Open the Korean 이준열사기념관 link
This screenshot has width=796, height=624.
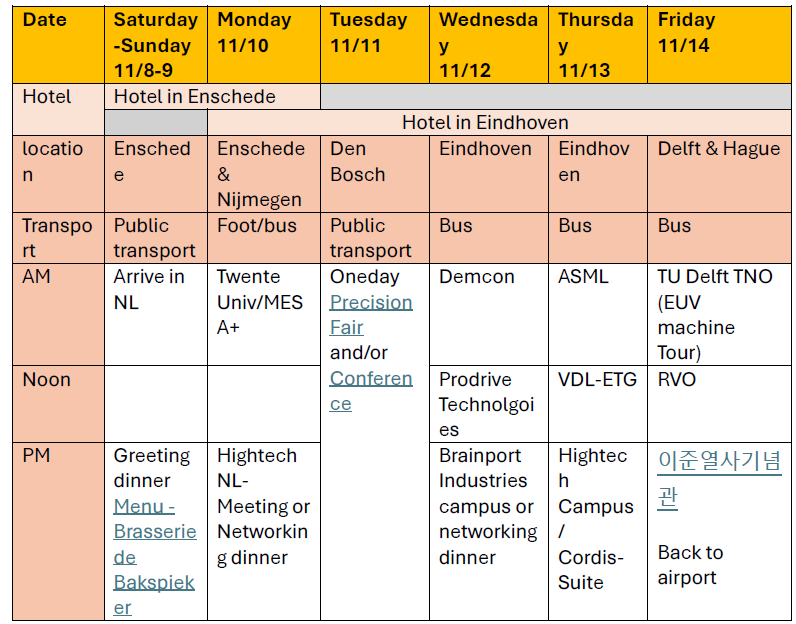(719, 479)
